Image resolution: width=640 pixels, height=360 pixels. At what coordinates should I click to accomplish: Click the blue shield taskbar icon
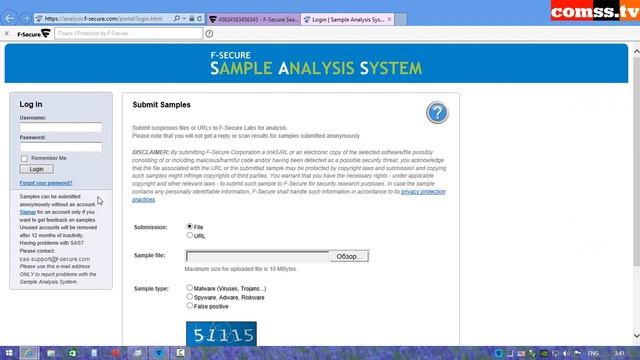[x=159, y=353]
